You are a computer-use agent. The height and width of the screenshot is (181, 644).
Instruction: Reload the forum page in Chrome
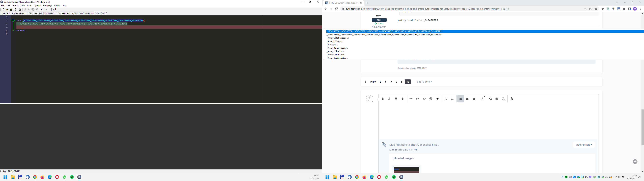(336, 9)
